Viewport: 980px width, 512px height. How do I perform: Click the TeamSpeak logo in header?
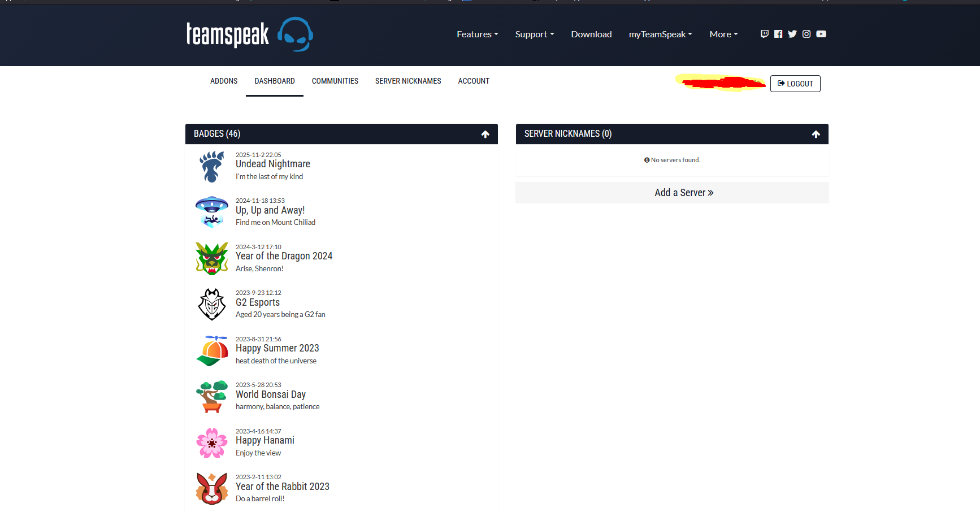tap(249, 34)
